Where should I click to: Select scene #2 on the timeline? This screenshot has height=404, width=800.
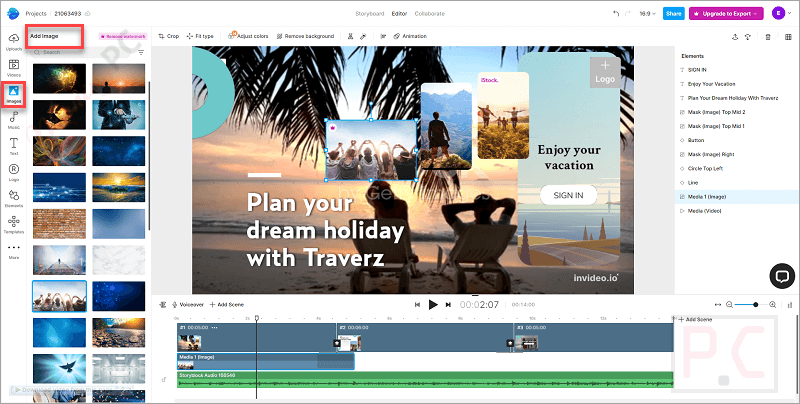[425, 337]
